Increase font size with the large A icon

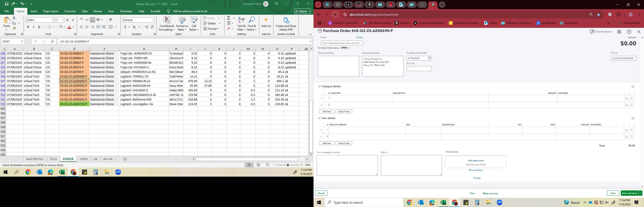pos(67,20)
